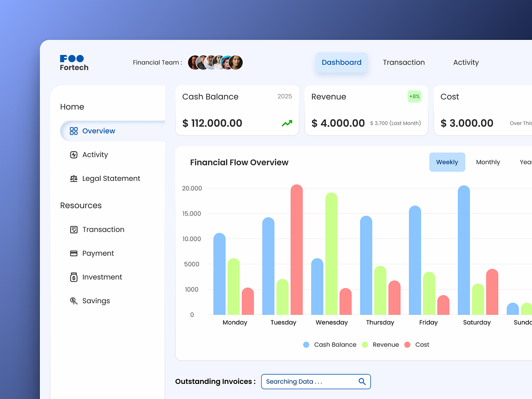Image resolution: width=532 pixels, height=399 pixels.
Task: Click the Monday axis label
Action: pos(235,322)
